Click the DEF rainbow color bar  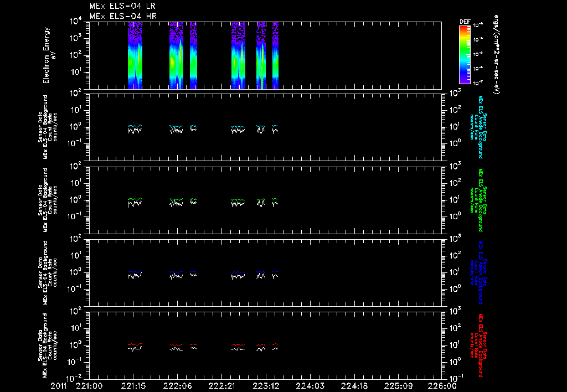(465, 55)
